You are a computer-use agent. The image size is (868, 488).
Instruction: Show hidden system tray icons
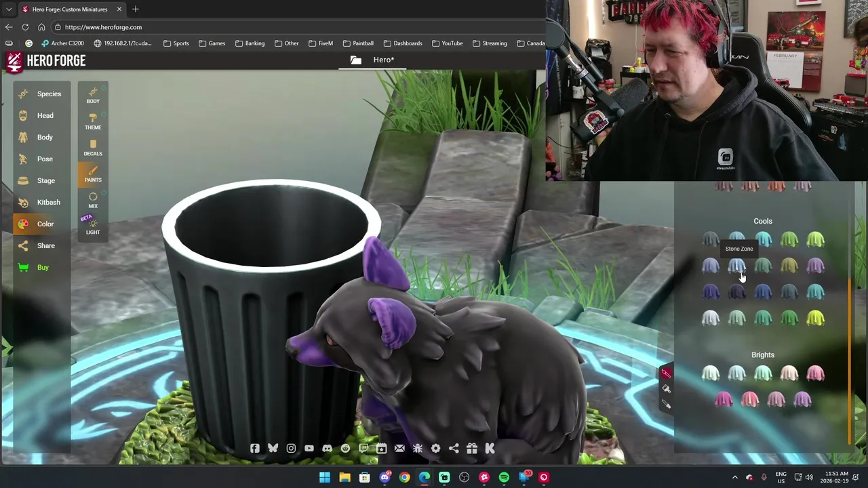click(x=734, y=477)
